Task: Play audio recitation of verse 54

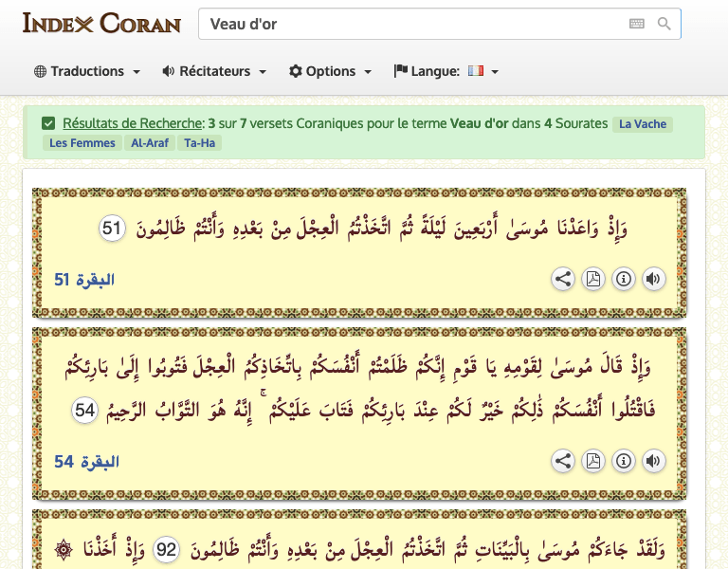Action: (x=654, y=461)
